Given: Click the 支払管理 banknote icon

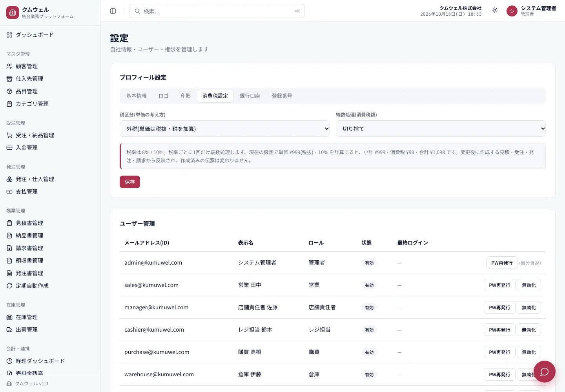Looking at the screenshot, I should 9,192.
